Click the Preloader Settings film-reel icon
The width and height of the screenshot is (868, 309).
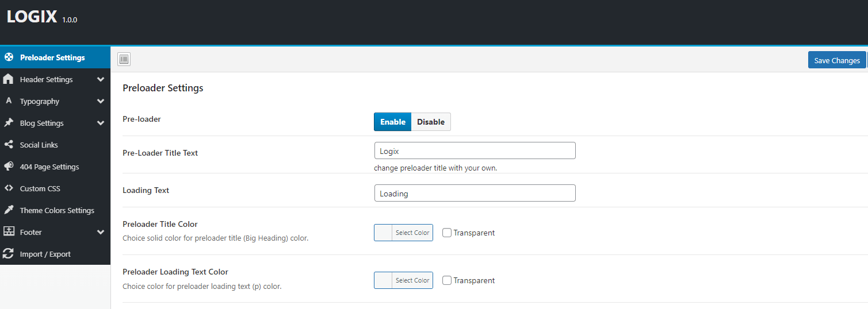coord(9,57)
